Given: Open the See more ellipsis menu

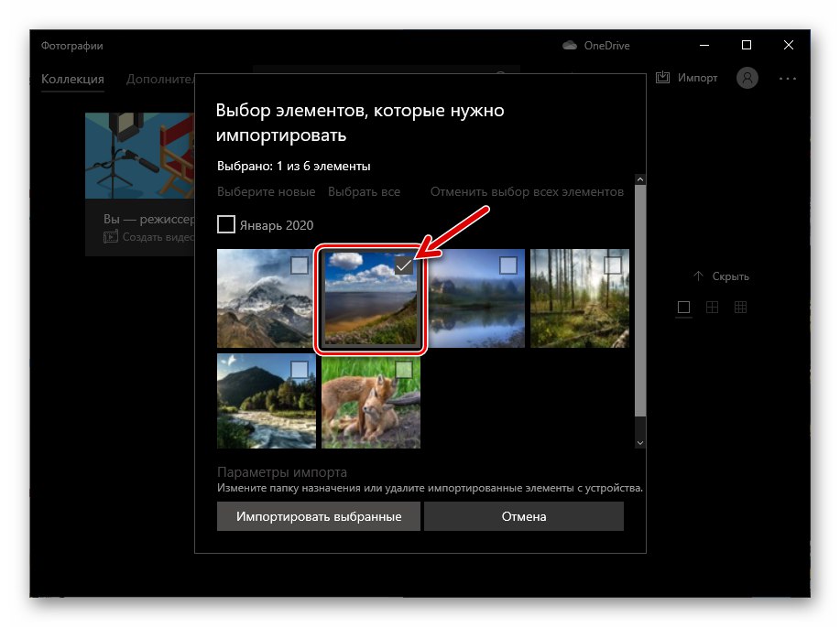Looking at the screenshot, I should click(788, 78).
